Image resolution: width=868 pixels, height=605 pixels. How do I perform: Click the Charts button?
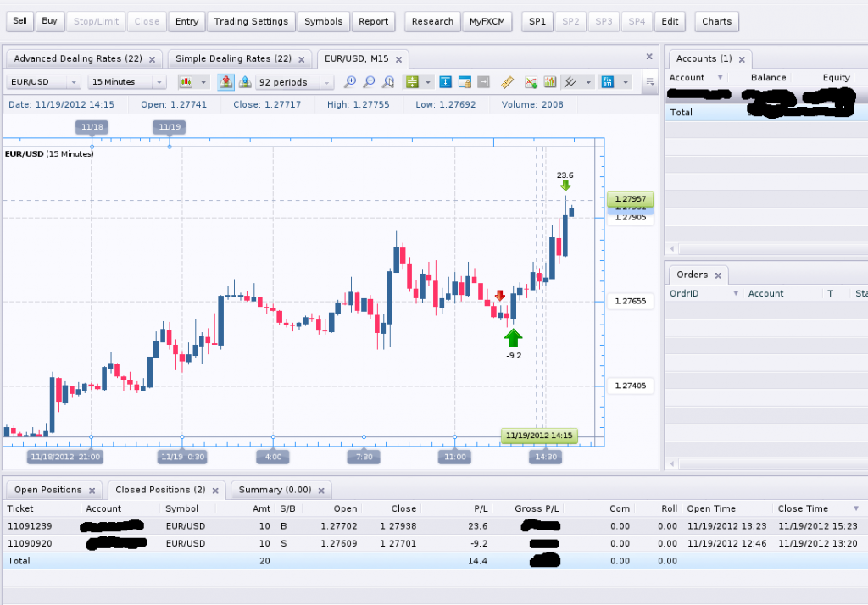click(x=716, y=21)
